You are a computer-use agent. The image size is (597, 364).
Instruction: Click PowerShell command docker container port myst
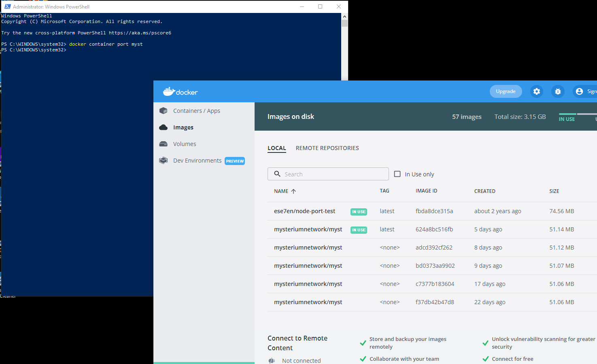point(106,44)
